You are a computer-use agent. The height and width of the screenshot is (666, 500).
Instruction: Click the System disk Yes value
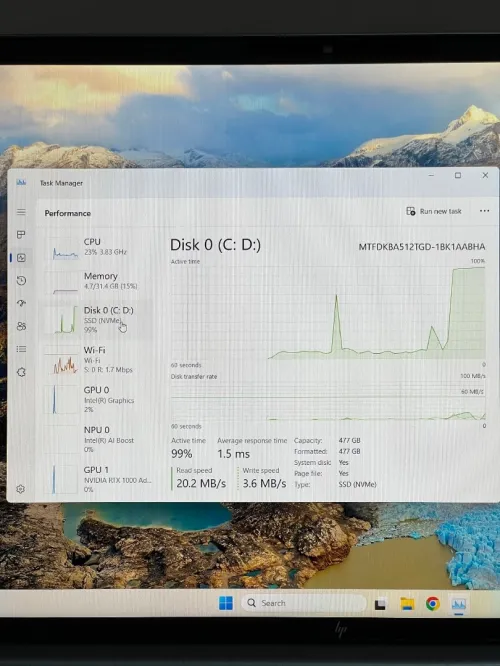click(x=343, y=463)
